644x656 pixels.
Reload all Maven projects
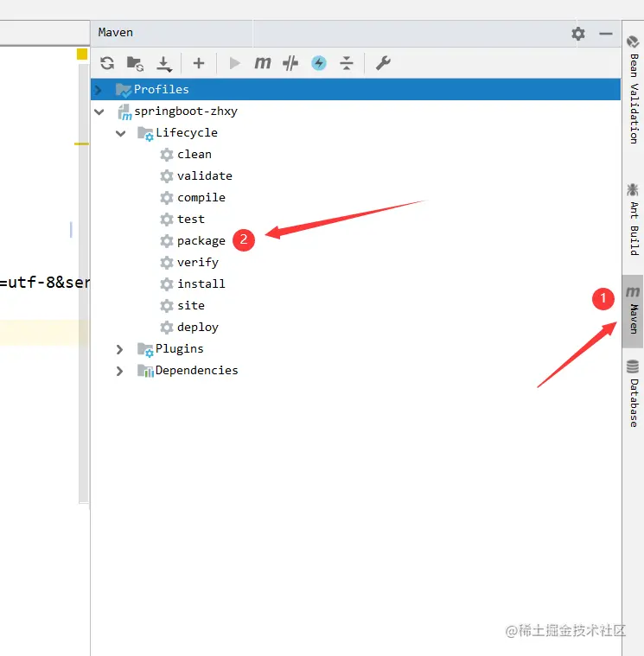coord(107,63)
